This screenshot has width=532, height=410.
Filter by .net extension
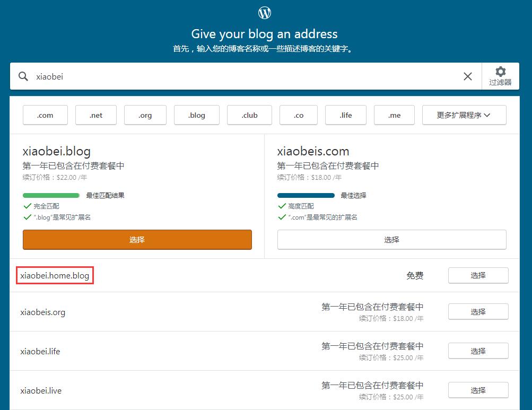pyautogui.click(x=96, y=115)
